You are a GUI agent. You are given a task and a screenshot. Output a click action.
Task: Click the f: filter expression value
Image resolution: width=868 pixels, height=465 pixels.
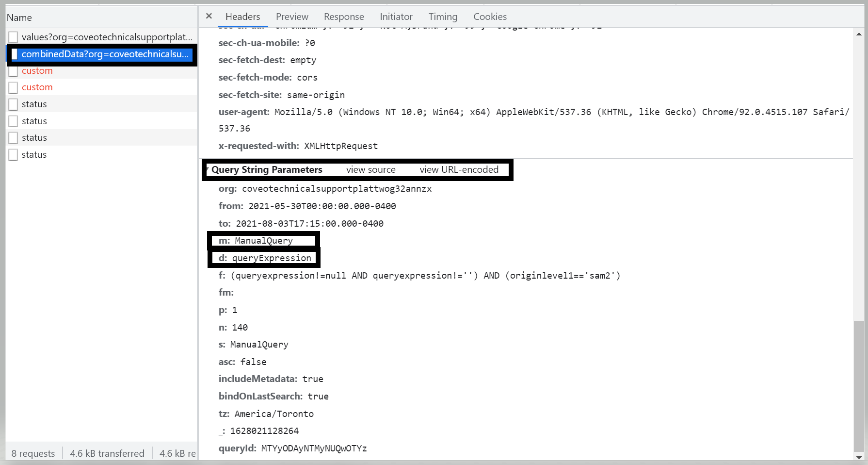[x=426, y=276]
